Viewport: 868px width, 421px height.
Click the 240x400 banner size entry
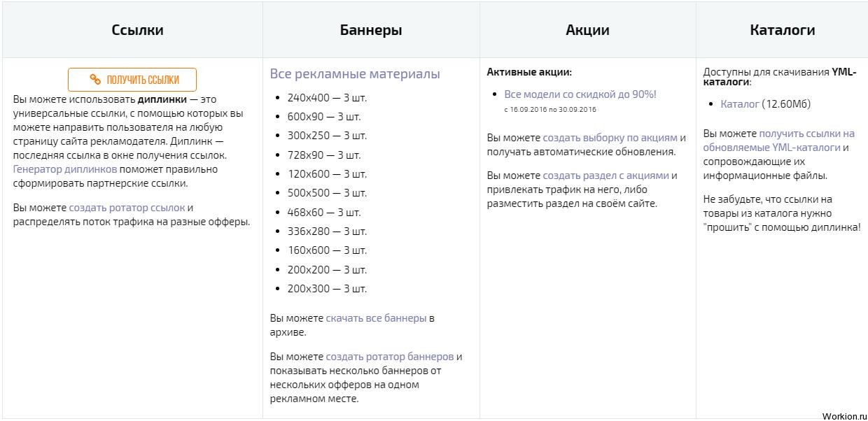(x=327, y=98)
